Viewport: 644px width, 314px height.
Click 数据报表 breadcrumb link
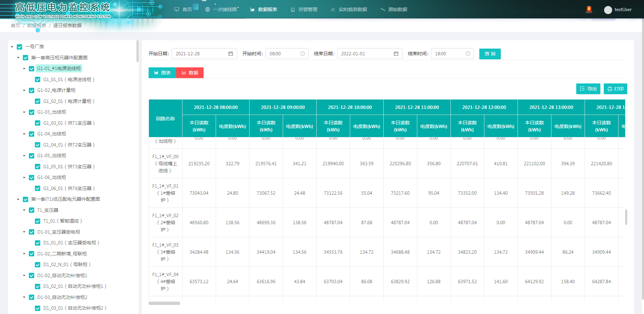(x=37, y=25)
